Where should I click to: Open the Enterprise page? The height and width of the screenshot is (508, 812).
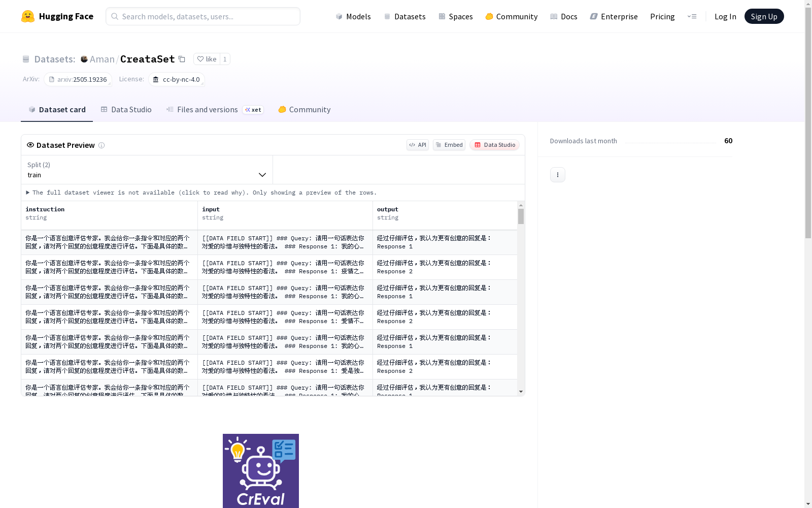[614, 16]
